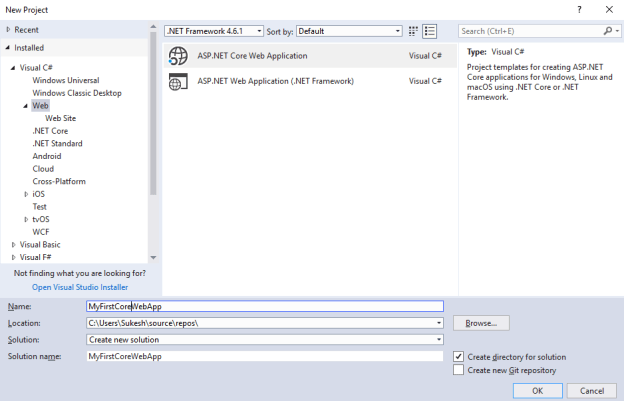Click tree scrollbar up arrow

point(153,27)
